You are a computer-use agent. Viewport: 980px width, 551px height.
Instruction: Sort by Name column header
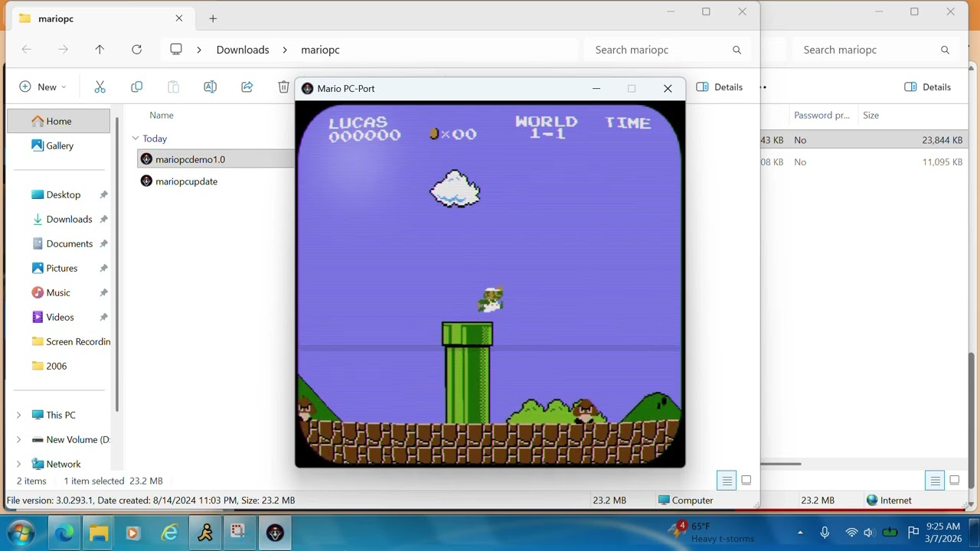pyautogui.click(x=162, y=115)
